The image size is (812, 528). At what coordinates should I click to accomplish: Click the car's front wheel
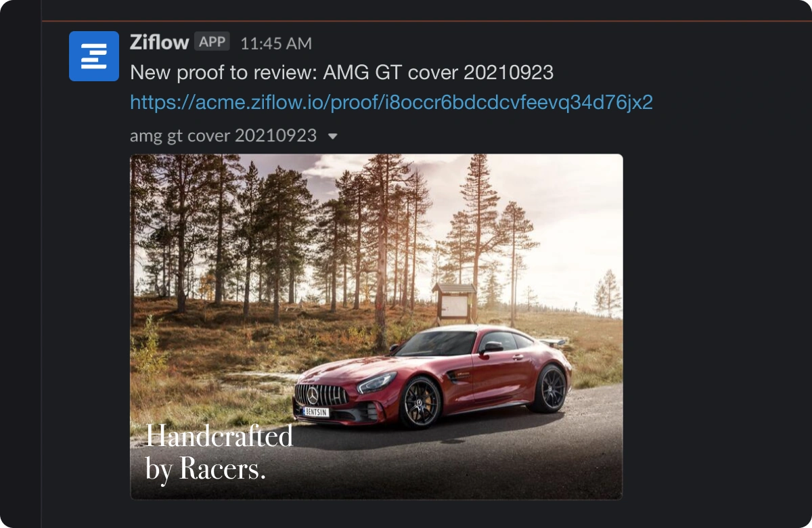tap(420, 402)
